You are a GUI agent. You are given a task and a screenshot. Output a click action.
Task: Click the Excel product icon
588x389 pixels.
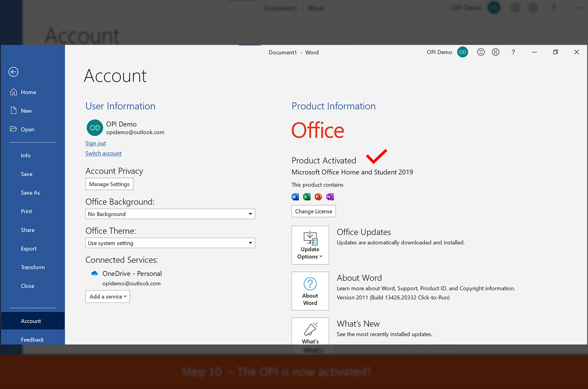(x=307, y=197)
